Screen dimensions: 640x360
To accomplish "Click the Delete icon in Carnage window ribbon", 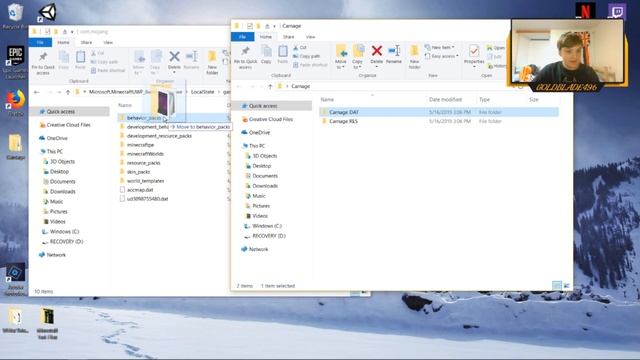I will (376, 52).
